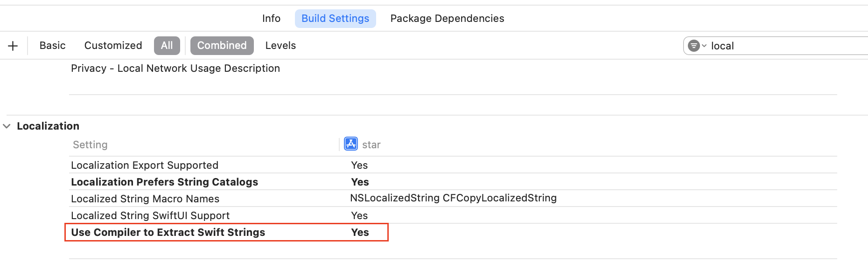Click the star target app icon

[x=350, y=144]
